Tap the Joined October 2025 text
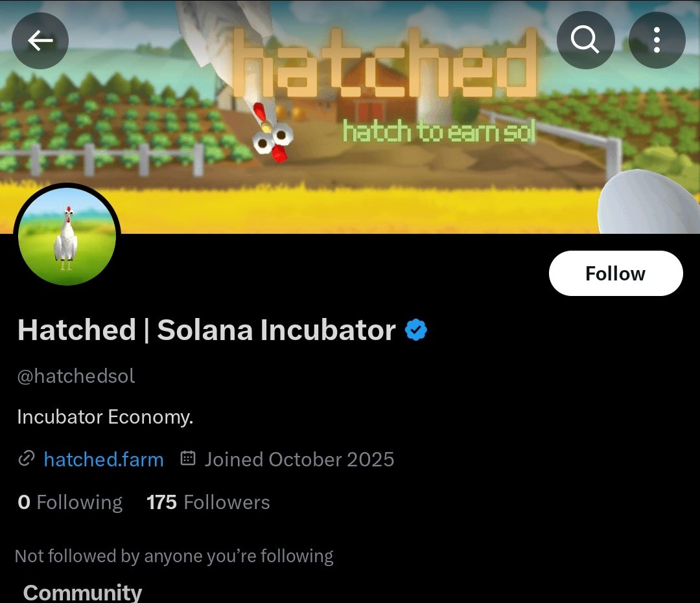This screenshot has height=603, width=700. pyautogui.click(x=299, y=459)
